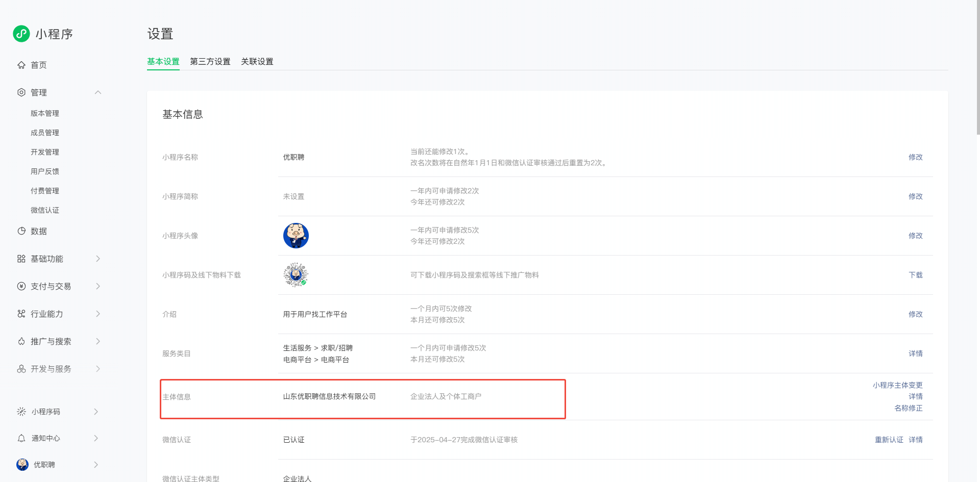This screenshot has height=482, width=980.
Task: Click the 可下载小程序码及搜索框等线下推广物料 description
Action: 475,275
